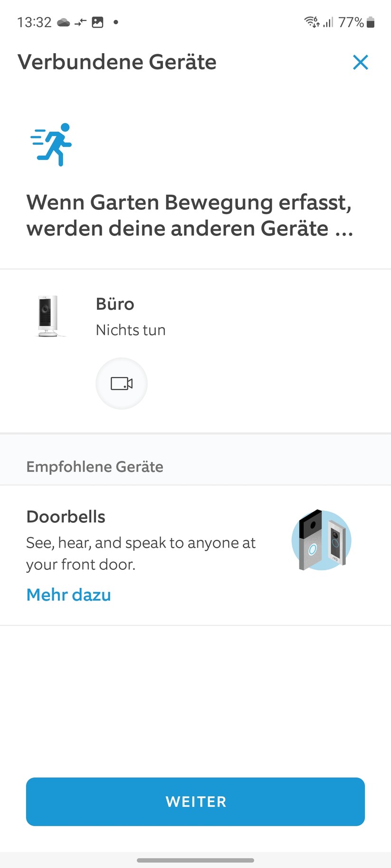
Task: Select the Empfohlene Geräte section header
Action: (95, 467)
